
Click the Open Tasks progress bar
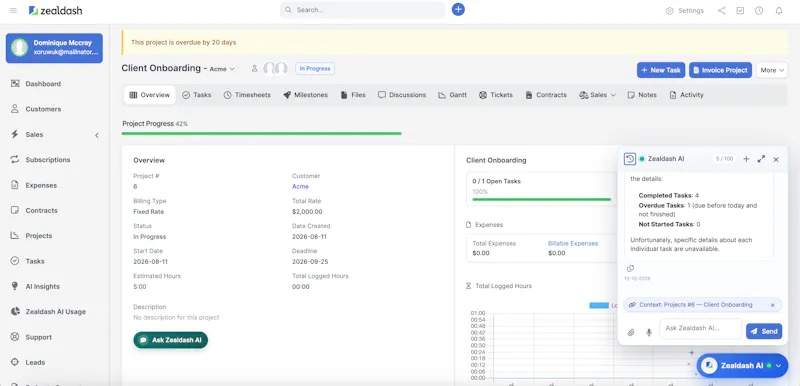(x=541, y=199)
